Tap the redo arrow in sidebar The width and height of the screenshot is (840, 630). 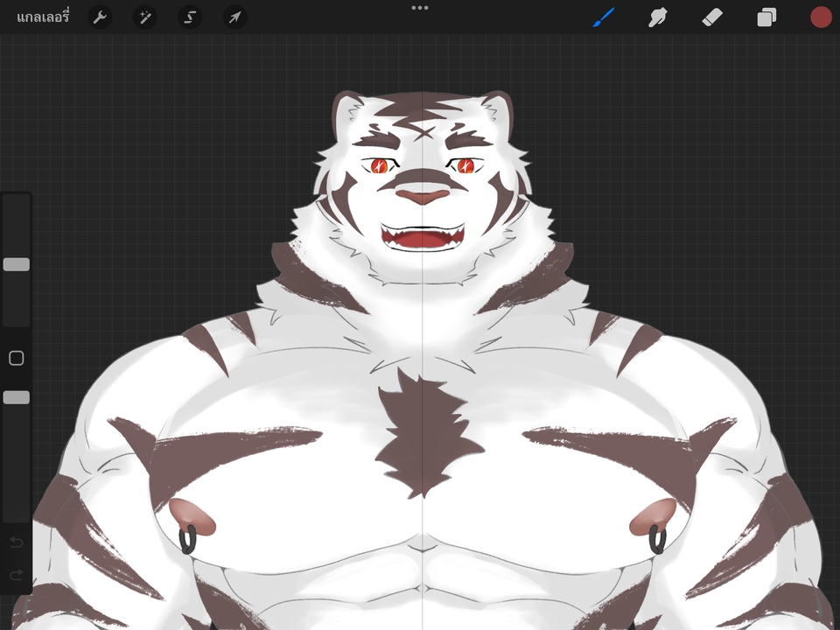click(x=16, y=575)
